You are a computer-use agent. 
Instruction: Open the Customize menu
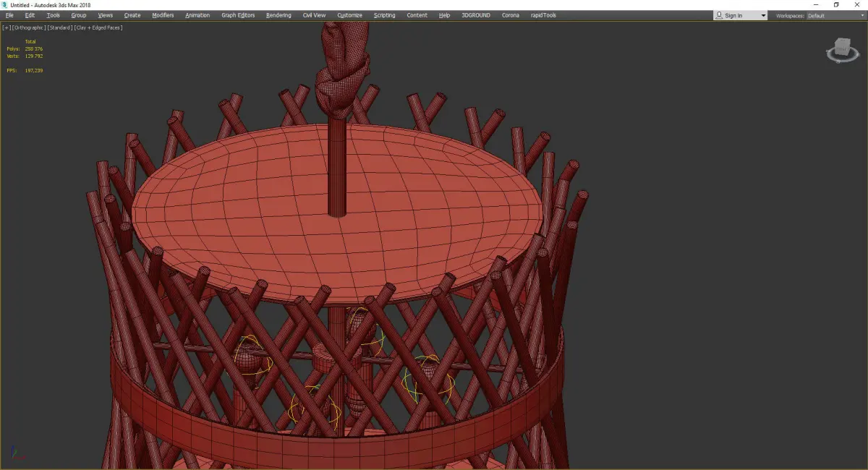tap(350, 15)
